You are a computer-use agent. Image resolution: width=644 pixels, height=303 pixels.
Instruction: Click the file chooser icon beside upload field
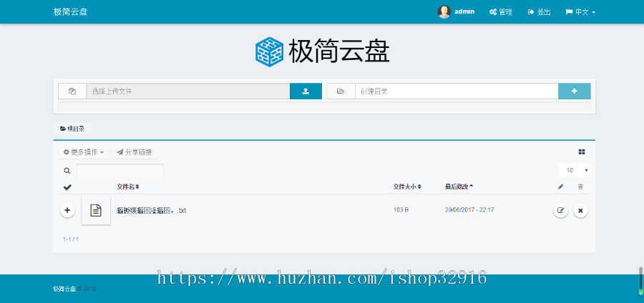coord(72,91)
